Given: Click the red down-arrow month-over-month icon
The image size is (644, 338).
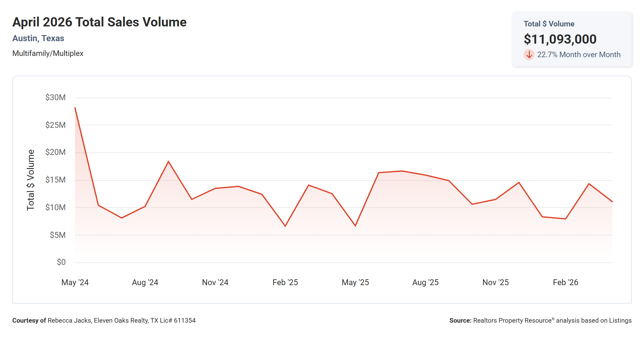Looking at the screenshot, I should [x=529, y=55].
